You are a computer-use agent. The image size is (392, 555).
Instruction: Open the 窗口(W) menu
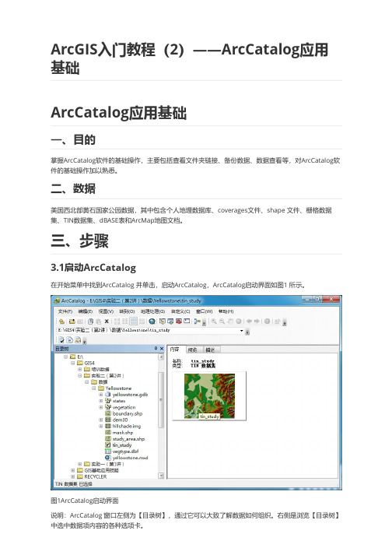point(204,311)
